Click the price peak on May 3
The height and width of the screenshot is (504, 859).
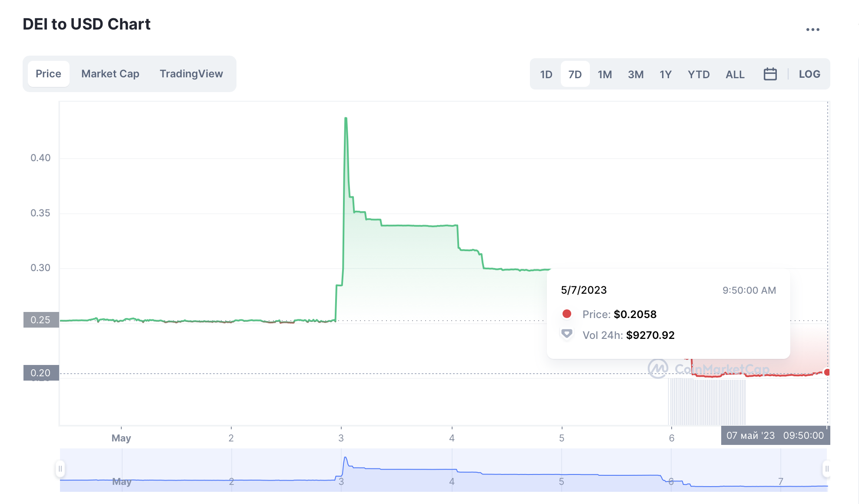pos(346,118)
